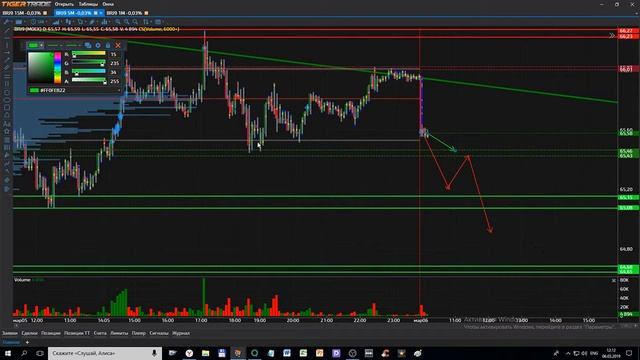Image resolution: width=640 pixels, height=360 pixels.
Task: Toggle the link icon on BR09 5M tab
Action: 96,13
